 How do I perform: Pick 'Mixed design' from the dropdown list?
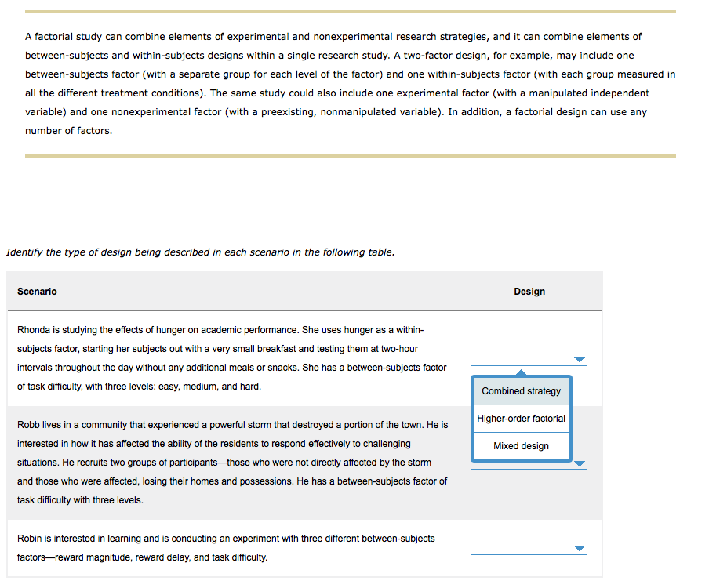click(x=521, y=445)
